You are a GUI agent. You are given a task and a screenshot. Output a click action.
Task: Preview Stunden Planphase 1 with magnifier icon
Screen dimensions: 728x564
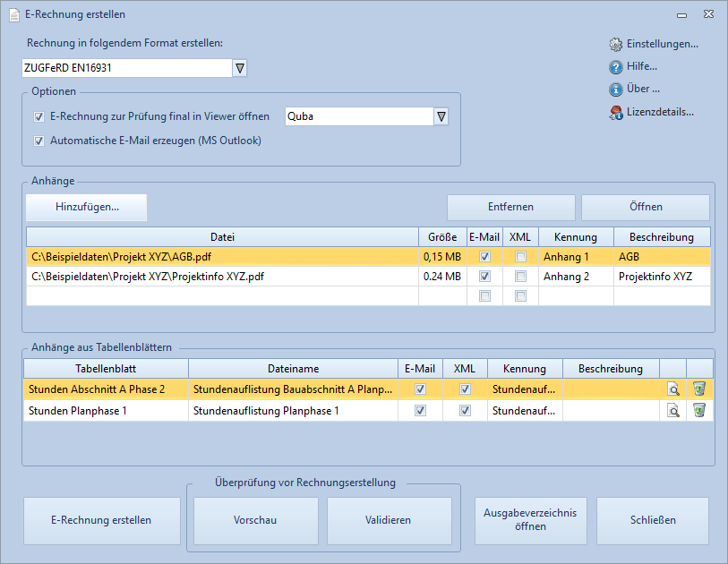tap(673, 410)
